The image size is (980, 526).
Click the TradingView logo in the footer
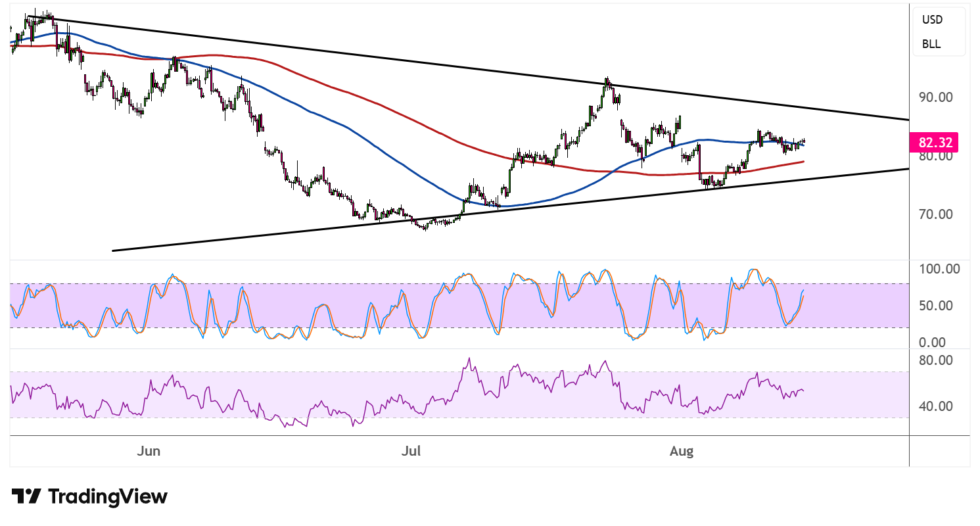pos(89,496)
